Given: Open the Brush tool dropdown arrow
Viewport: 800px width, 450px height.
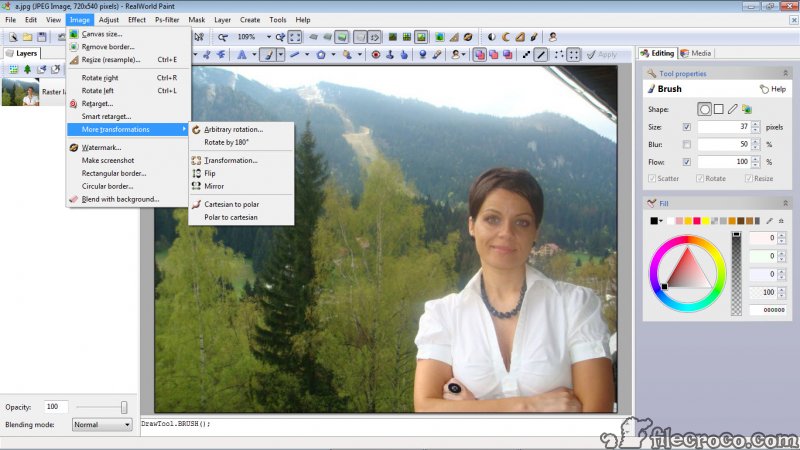Looking at the screenshot, I should (281, 54).
